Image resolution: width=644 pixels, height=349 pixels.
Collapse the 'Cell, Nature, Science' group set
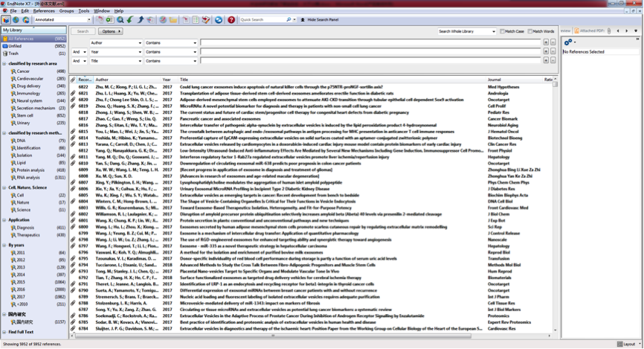click(x=4, y=188)
